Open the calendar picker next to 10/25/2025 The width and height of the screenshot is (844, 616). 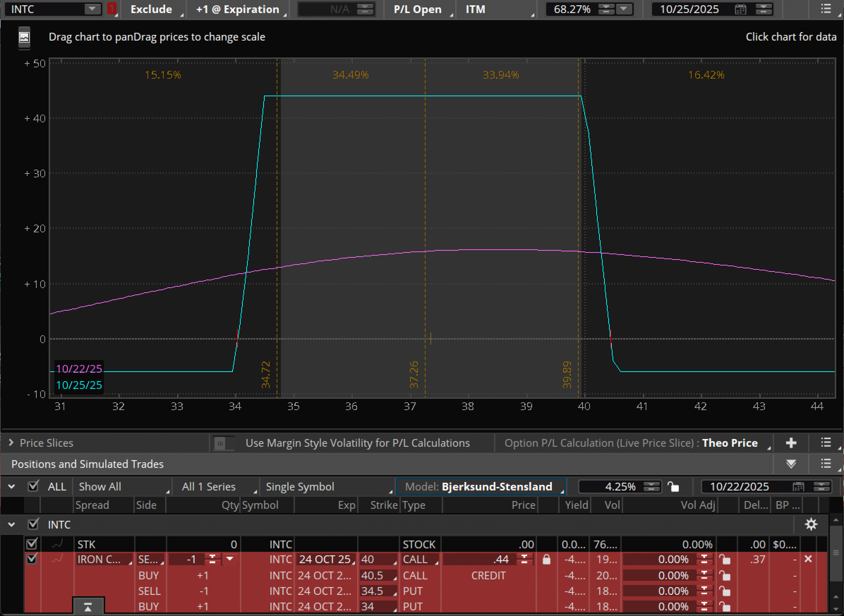coord(740,9)
